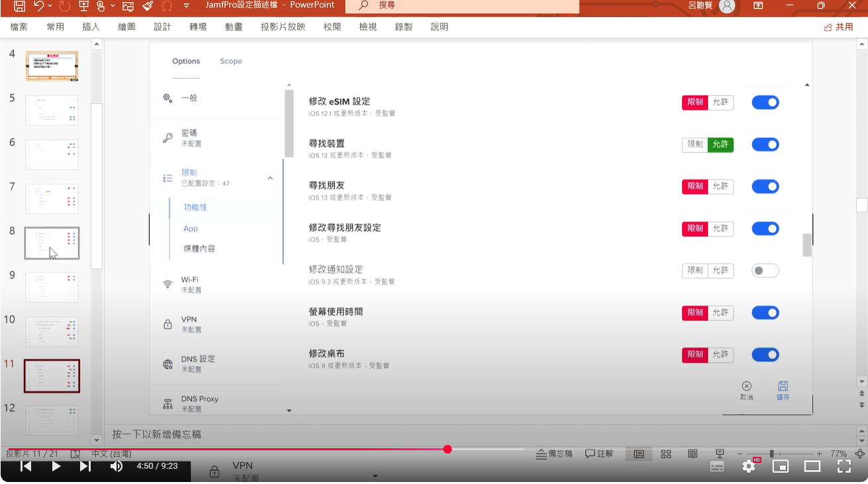
Task: Open the 媒體內容 subsection
Action: coord(199,249)
